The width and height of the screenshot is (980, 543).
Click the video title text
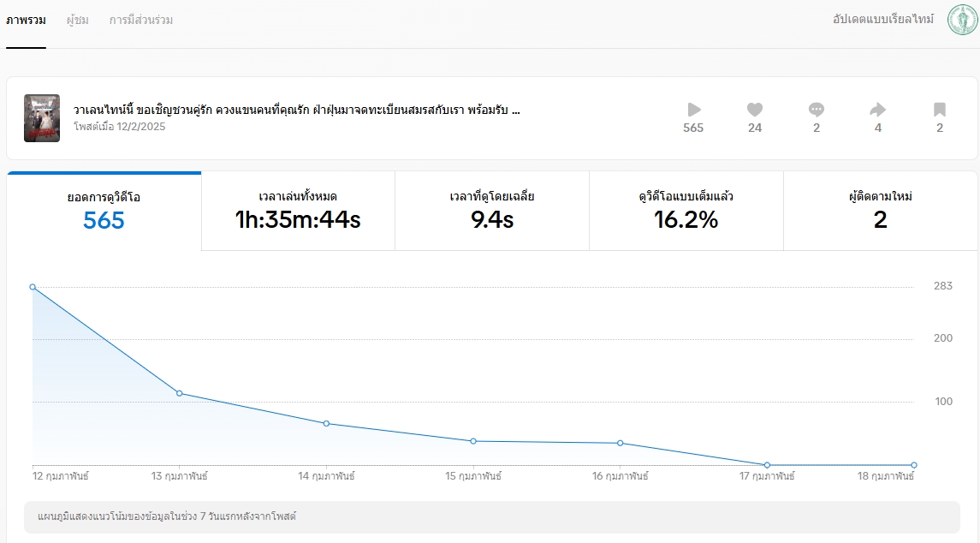tap(297, 110)
